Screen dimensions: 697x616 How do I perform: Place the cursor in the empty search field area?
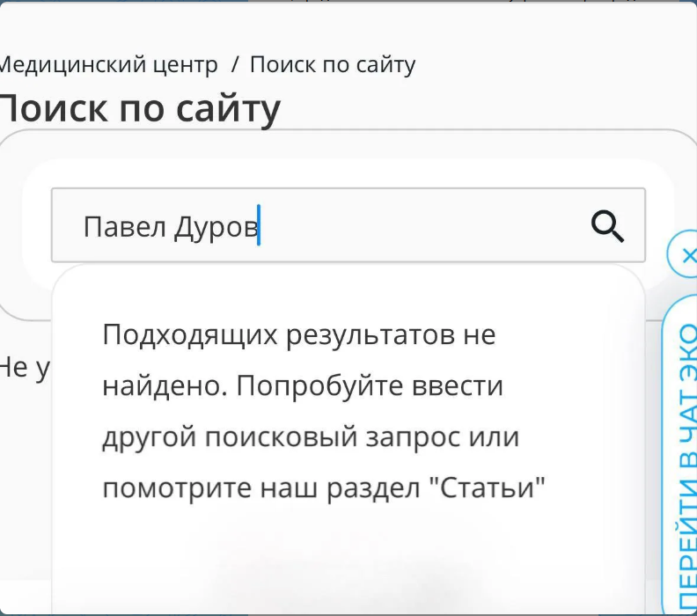pyautogui.click(x=422, y=225)
